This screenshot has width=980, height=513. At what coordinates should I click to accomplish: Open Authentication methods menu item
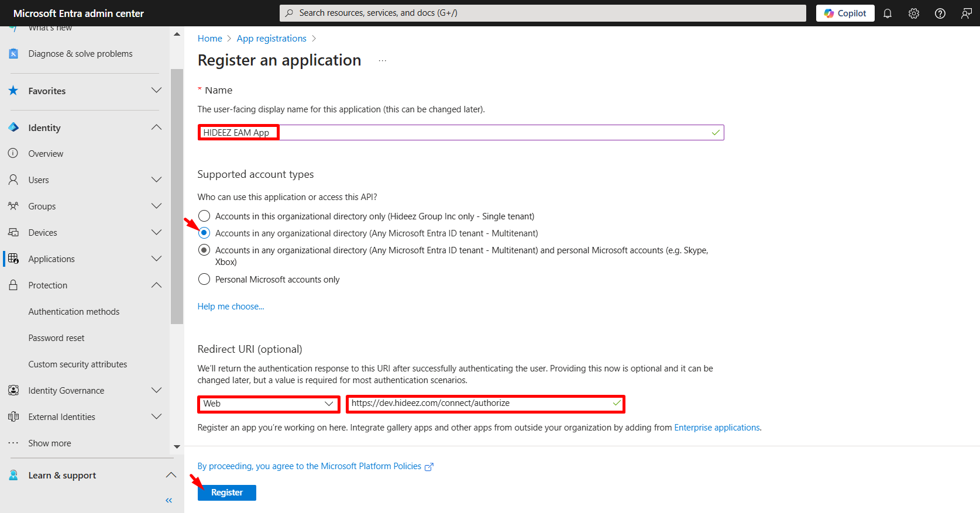coord(74,312)
